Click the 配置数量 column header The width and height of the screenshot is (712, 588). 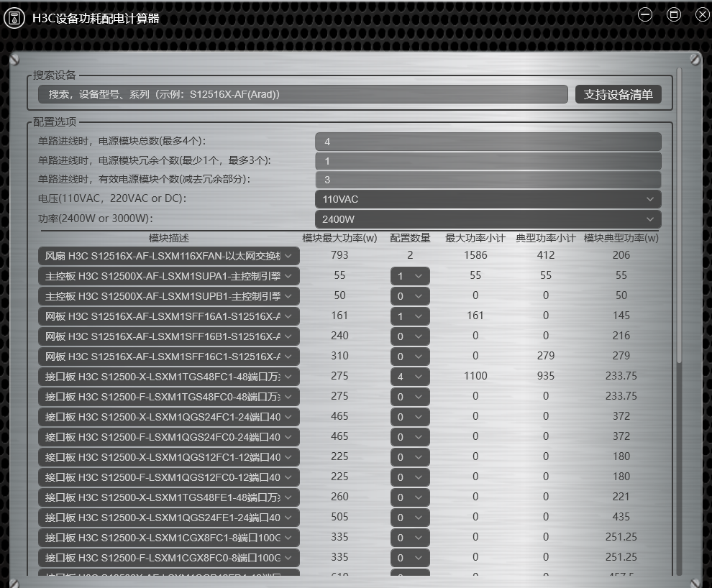click(x=410, y=238)
